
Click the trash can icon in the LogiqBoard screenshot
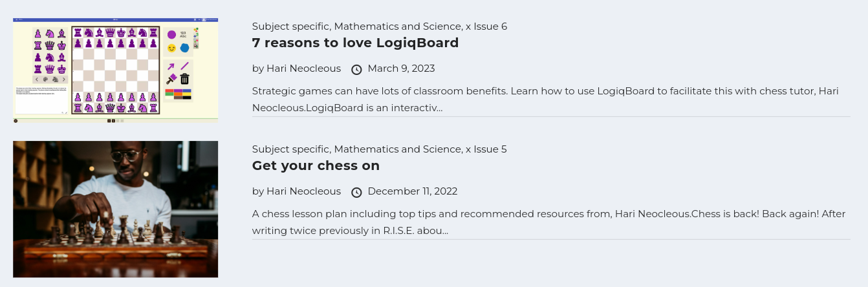[184, 79]
